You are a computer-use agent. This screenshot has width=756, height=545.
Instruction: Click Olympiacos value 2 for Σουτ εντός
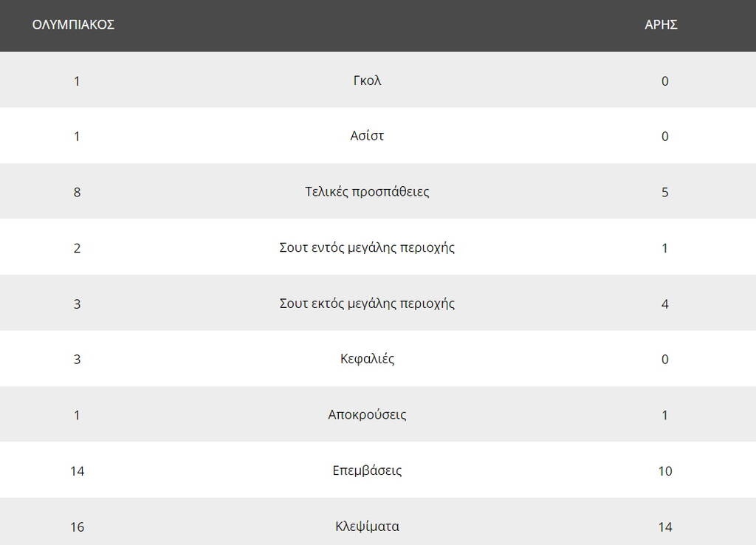click(77, 248)
